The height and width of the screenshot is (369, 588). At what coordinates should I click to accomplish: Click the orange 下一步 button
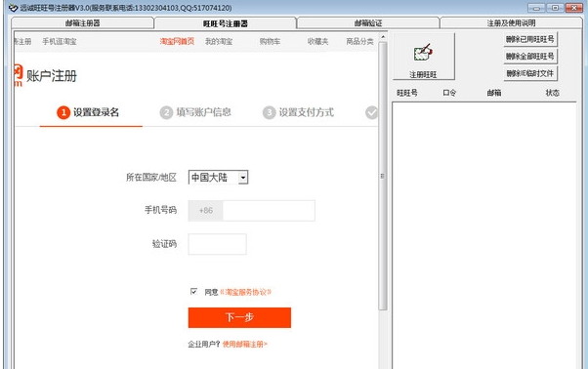(x=239, y=317)
